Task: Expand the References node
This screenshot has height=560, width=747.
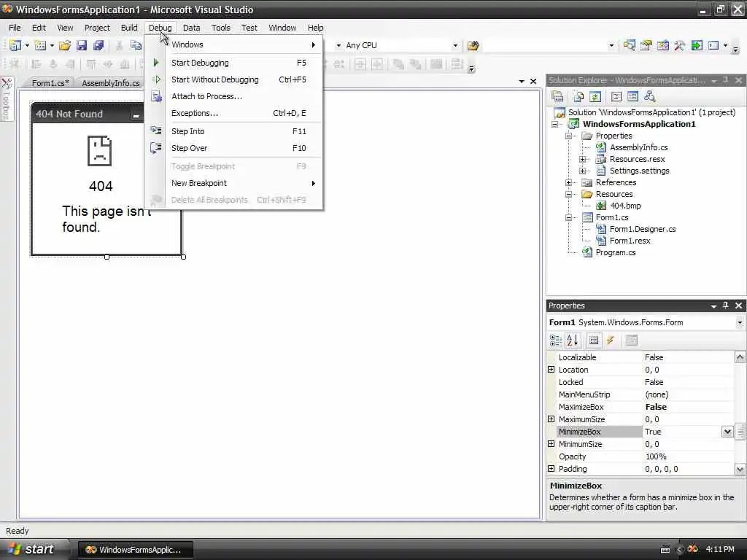Action: pos(568,182)
